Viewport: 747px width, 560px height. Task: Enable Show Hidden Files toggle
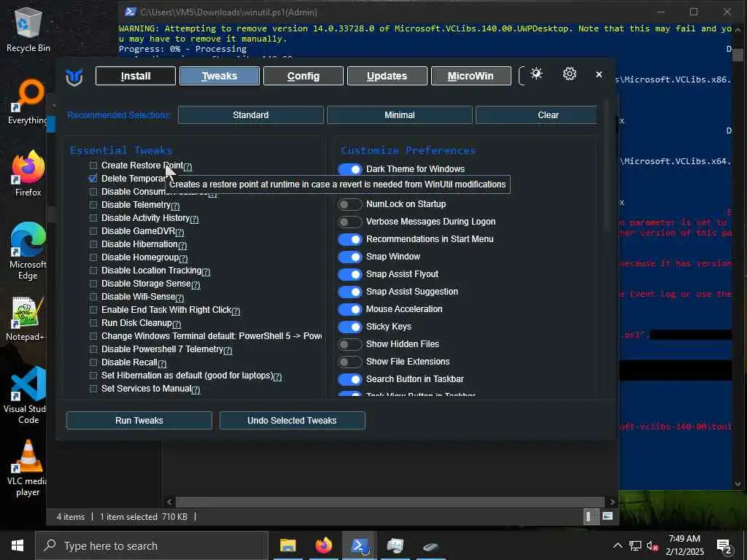point(350,344)
